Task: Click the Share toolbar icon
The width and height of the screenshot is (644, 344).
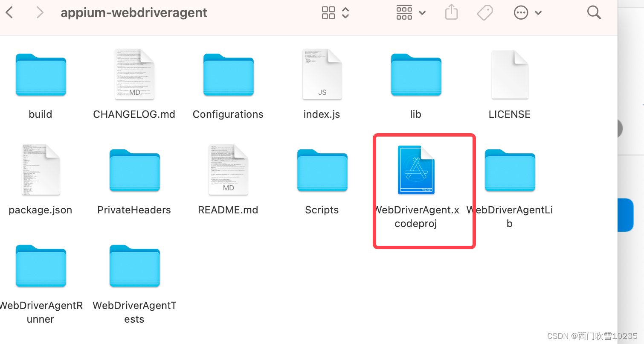Action: [451, 12]
